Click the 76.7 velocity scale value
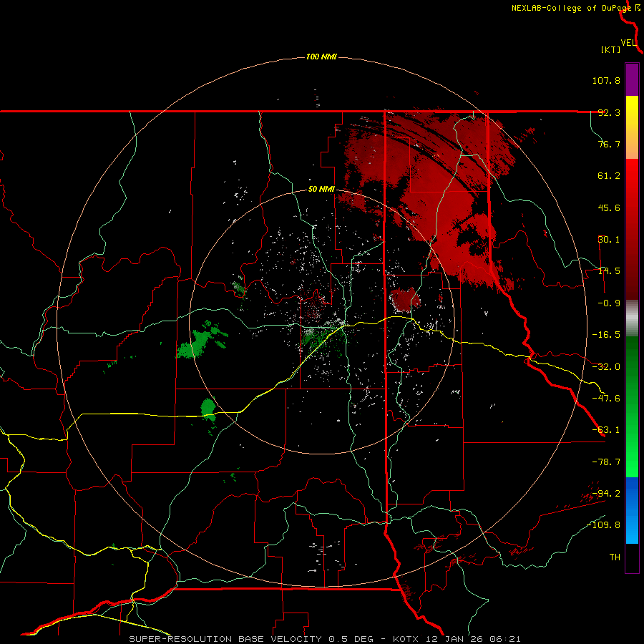 (609, 144)
